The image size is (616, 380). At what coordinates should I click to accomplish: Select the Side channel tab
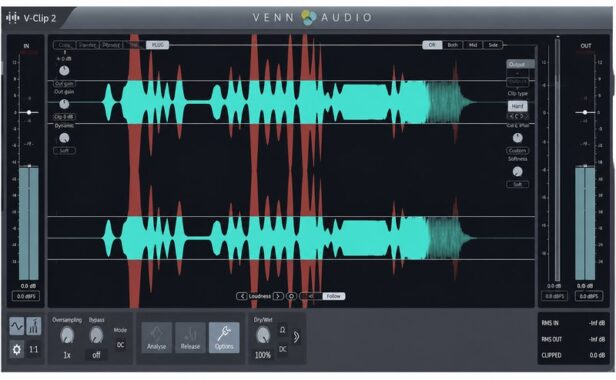point(493,45)
